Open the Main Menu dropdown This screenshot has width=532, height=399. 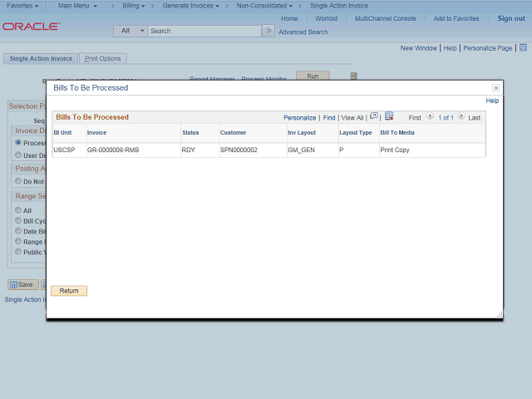point(77,6)
